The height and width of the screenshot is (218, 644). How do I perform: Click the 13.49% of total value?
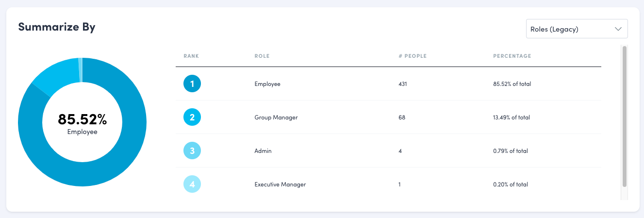pos(512,117)
